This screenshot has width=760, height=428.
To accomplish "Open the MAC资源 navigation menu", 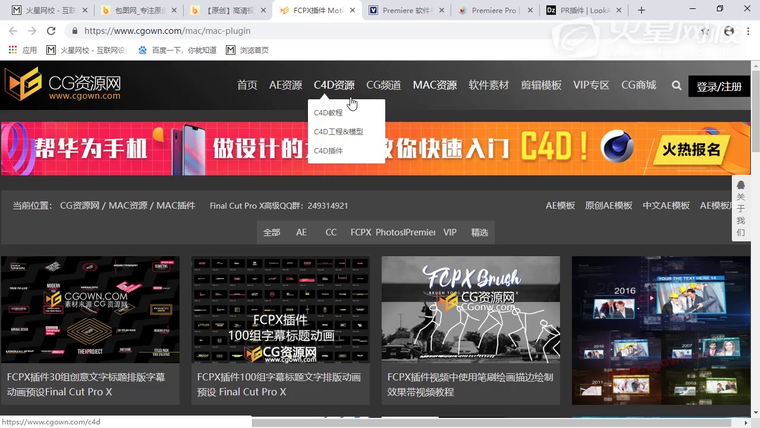I will tap(434, 85).
